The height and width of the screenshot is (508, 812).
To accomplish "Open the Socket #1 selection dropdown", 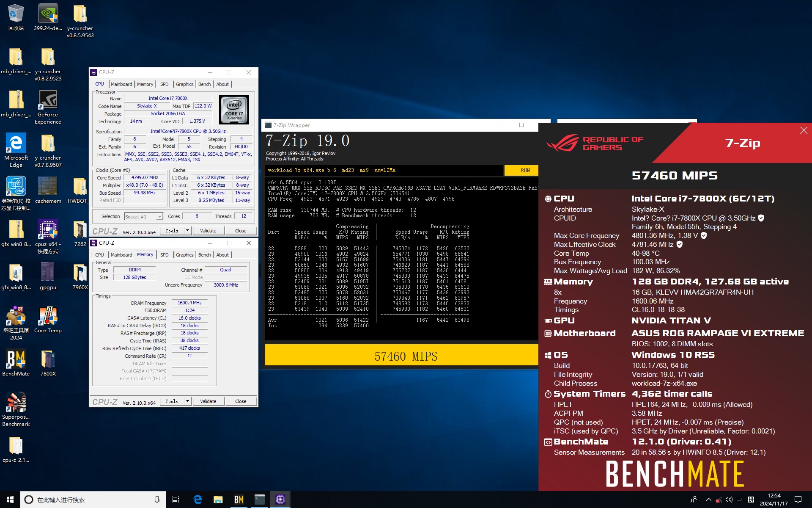I will pos(143,217).
